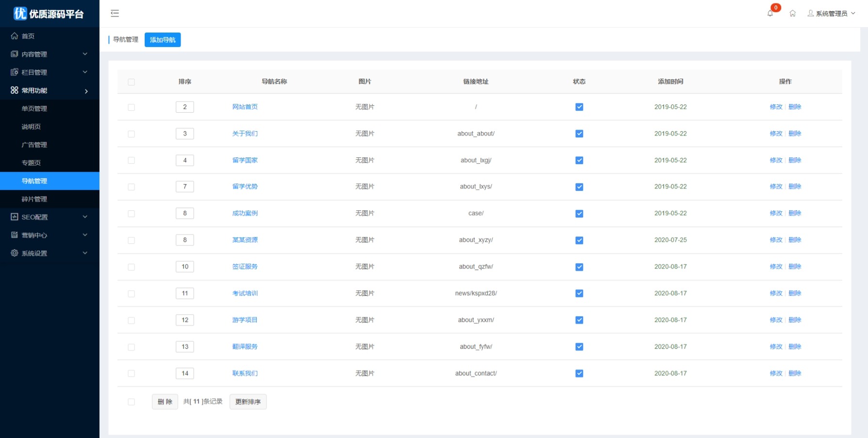
Task: Click the 删除 batch button at bottom
Action: (165, 402)
